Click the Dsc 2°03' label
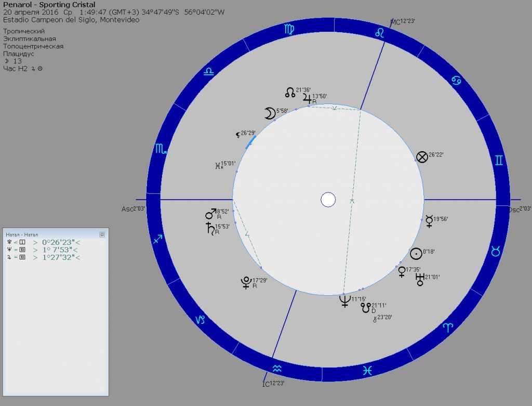 pos(520,209)
